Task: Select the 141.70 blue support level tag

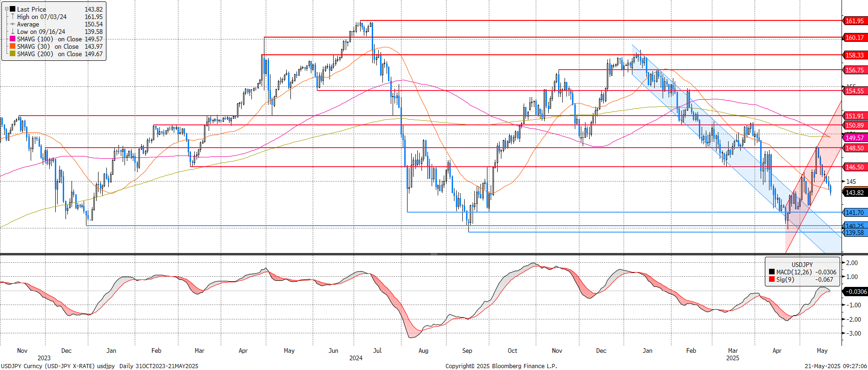Action: tap(855, 213)
